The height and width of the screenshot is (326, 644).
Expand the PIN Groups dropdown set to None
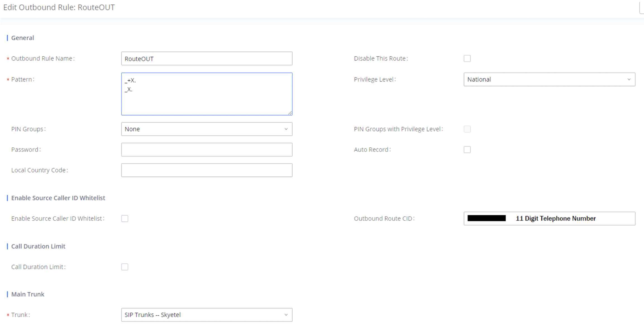point(207,129)
